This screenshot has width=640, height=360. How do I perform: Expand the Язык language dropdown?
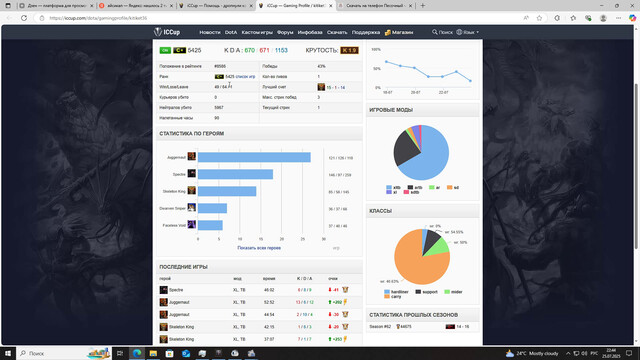click(x=468, y=32)
